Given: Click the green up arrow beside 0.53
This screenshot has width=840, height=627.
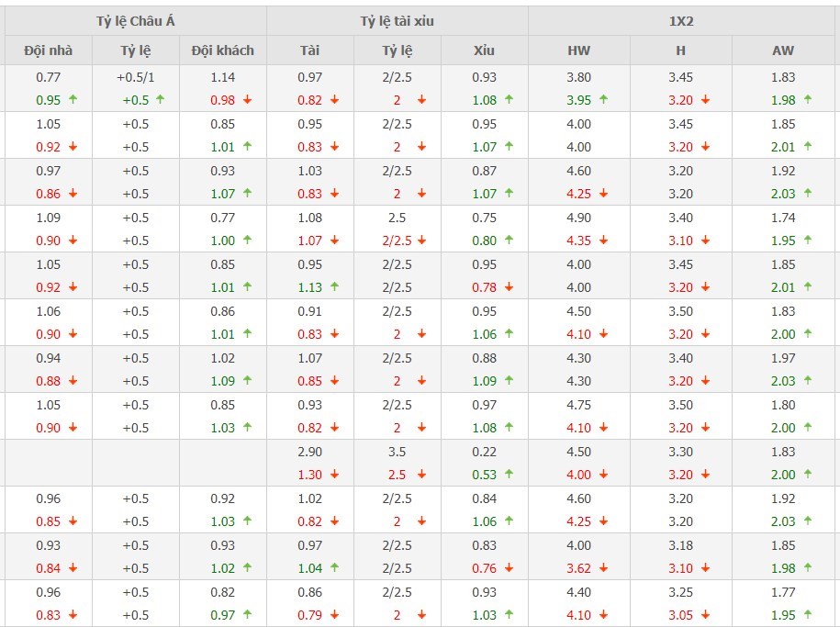Looking at the screenshot, I should tap(509, 475).
